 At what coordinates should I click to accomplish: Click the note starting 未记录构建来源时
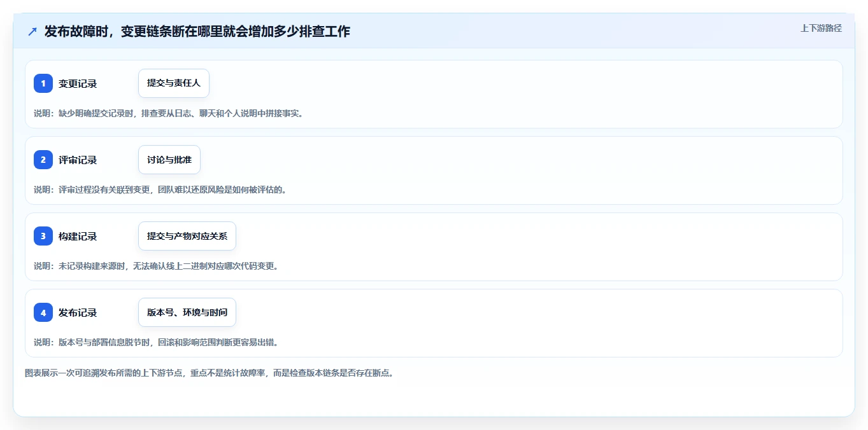coord(156,266)
